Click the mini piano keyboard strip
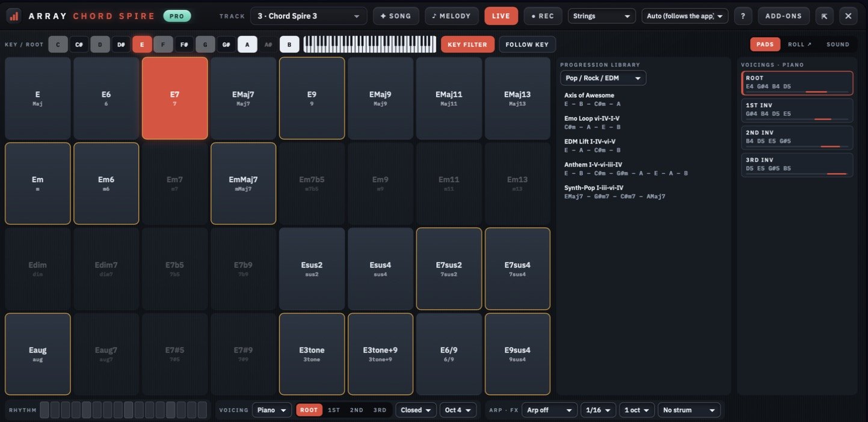868x422 pixels. pos(369,44)
